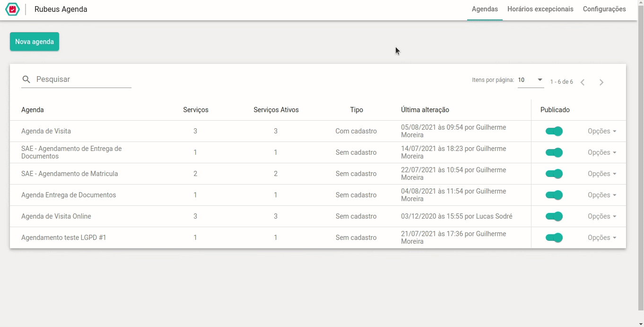Open Opções for Agenda de Visita
The width and height of the screenshot is (644, 327).
pos(602,131)
